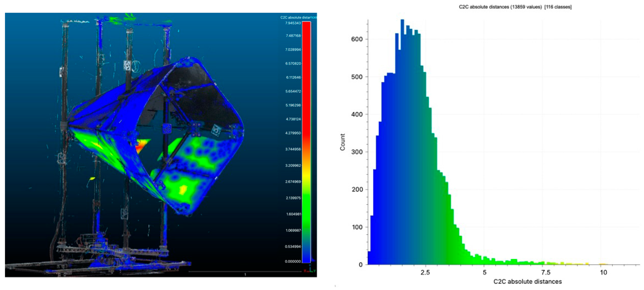
Task: Click the 4.279950 scale label
Action: 293,133
